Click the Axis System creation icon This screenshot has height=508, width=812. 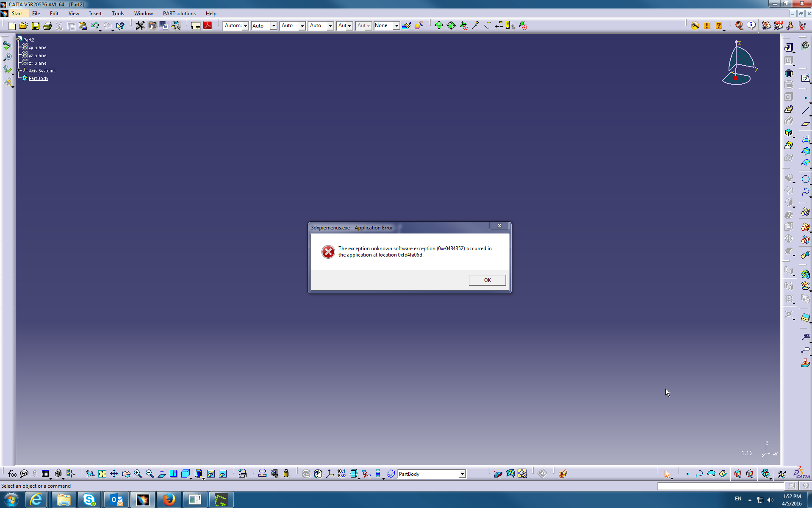coord(330,474)
